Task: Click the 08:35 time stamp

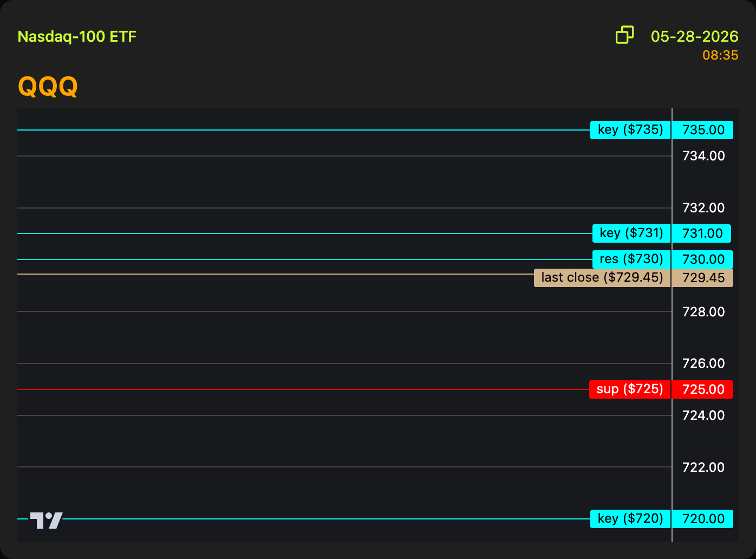Action: pos(720,55)
